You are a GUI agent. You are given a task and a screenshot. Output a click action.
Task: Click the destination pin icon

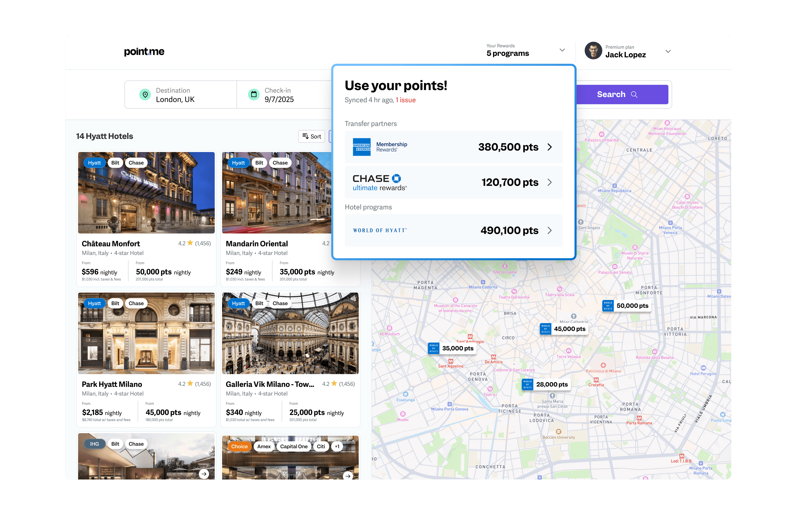(x=145, y=95)
